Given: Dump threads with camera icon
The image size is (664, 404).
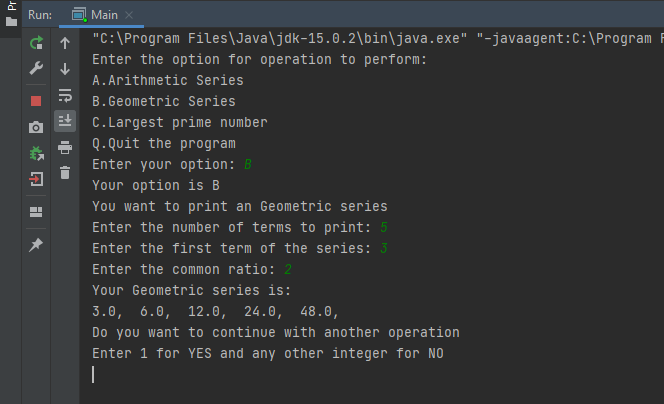Looking at the screenshot, I should click(36, 127).
